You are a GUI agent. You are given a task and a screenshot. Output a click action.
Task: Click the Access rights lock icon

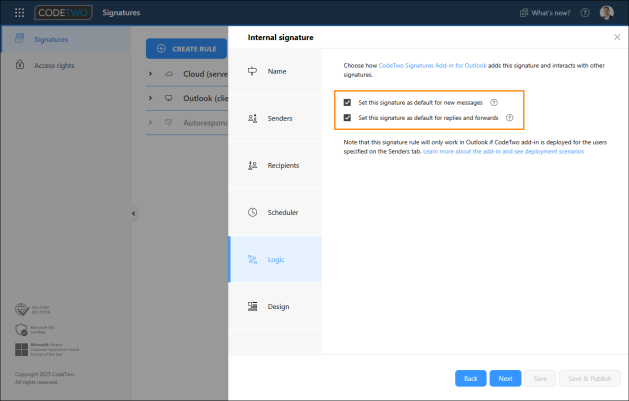[x=20, y=65]
